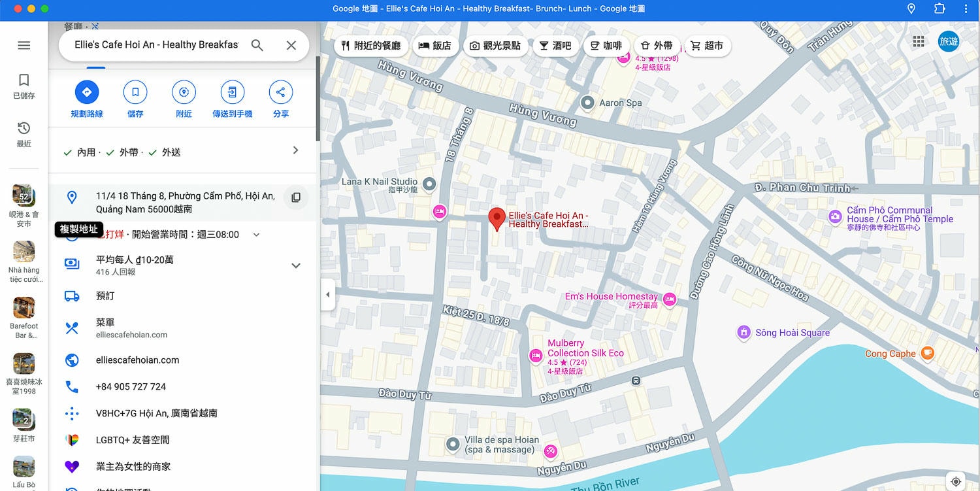
Task: Click the Aaron Spa map marker
Action: click(587, 103)
